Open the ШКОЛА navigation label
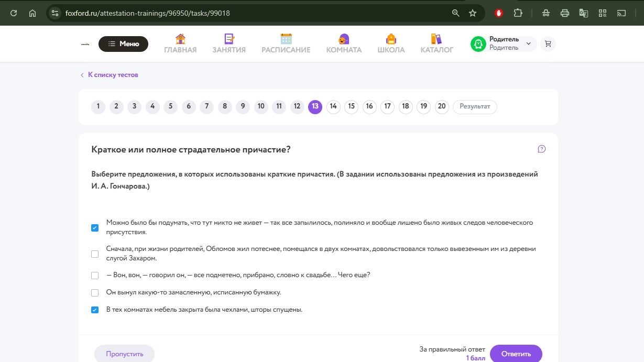 tap(391, 50)
